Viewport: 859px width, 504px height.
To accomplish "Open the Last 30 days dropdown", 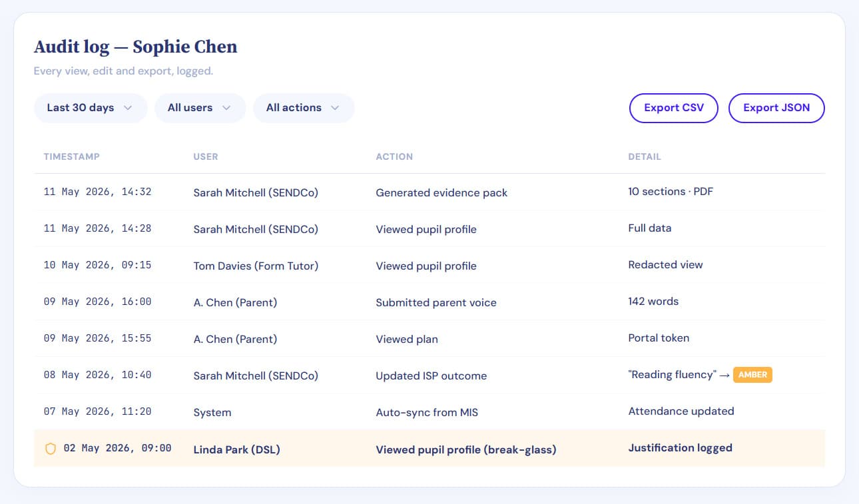I will (91, 108).
